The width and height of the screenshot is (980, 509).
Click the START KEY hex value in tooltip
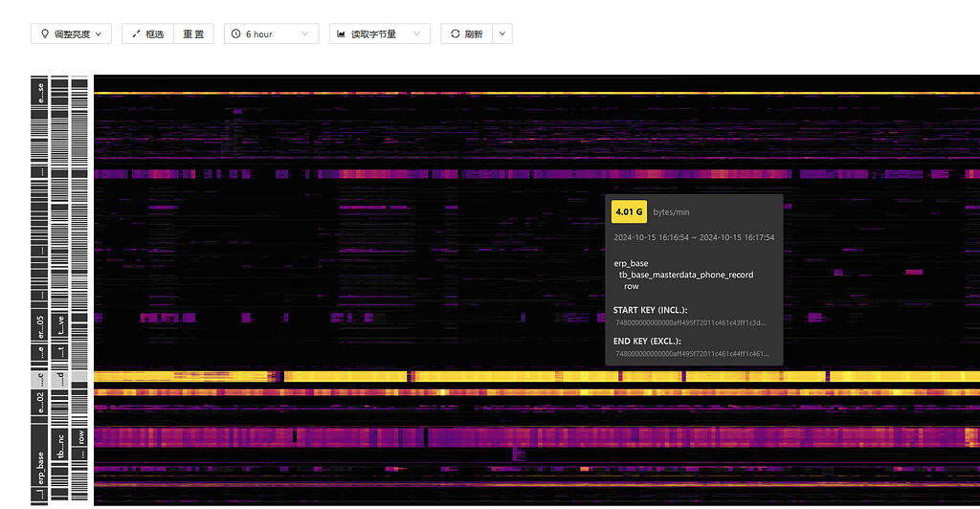point(691,322)
